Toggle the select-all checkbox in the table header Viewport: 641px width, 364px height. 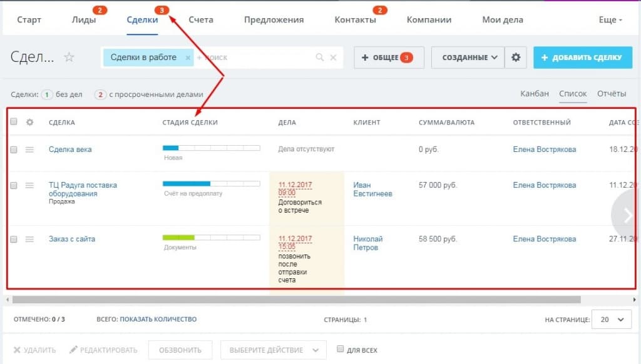coord(14,122)
